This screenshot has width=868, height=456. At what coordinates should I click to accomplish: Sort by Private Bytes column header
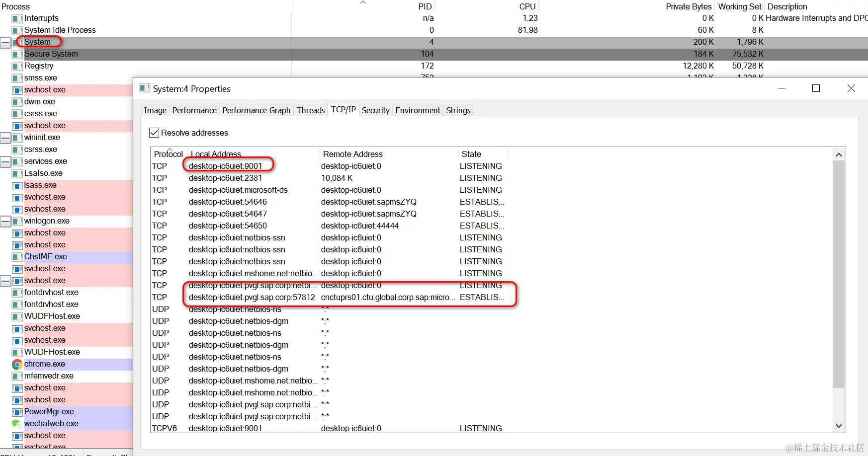pyautogui.click(x=627, y=6)
